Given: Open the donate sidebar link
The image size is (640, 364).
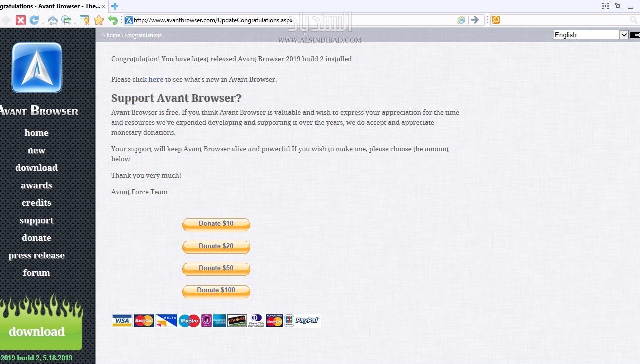Looking at the screenshot, I should (x=37, y=238).
